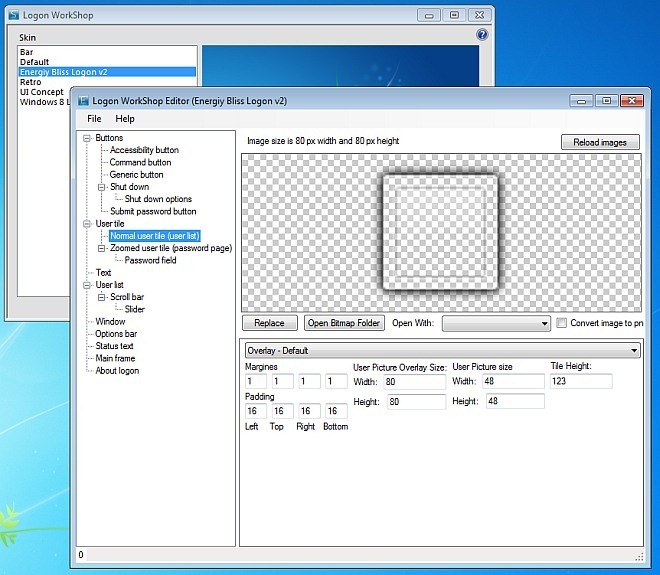Click the User Picture size Height field
This screenshot has height=575, width=660.
tap(515, 401)
